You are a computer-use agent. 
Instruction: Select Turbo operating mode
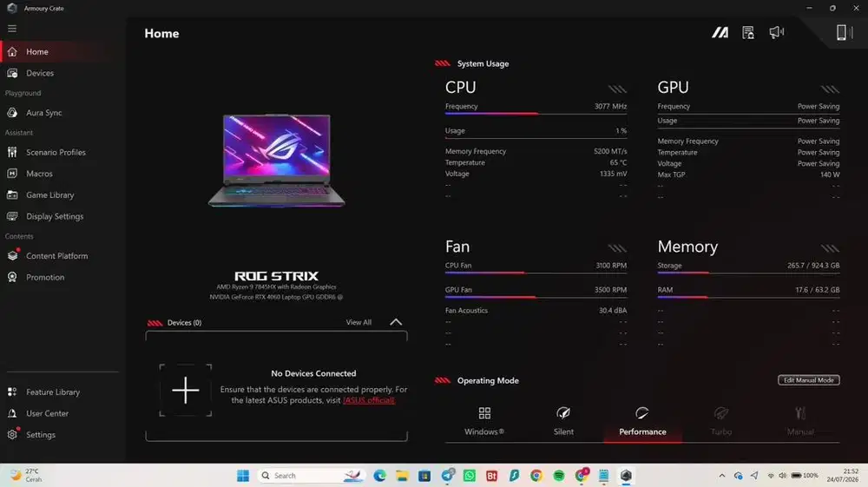721,421
